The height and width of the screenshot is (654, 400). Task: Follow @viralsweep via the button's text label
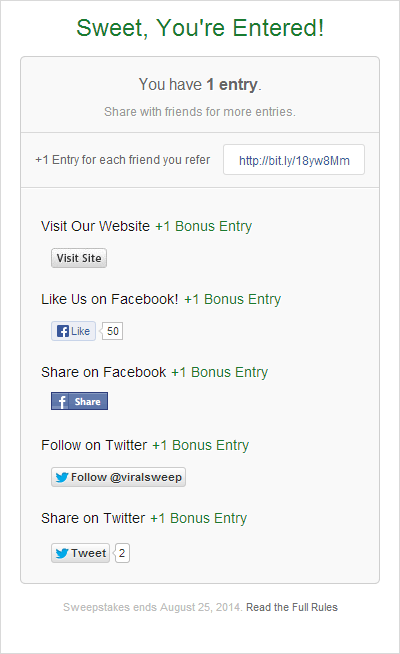click(126, 477)
